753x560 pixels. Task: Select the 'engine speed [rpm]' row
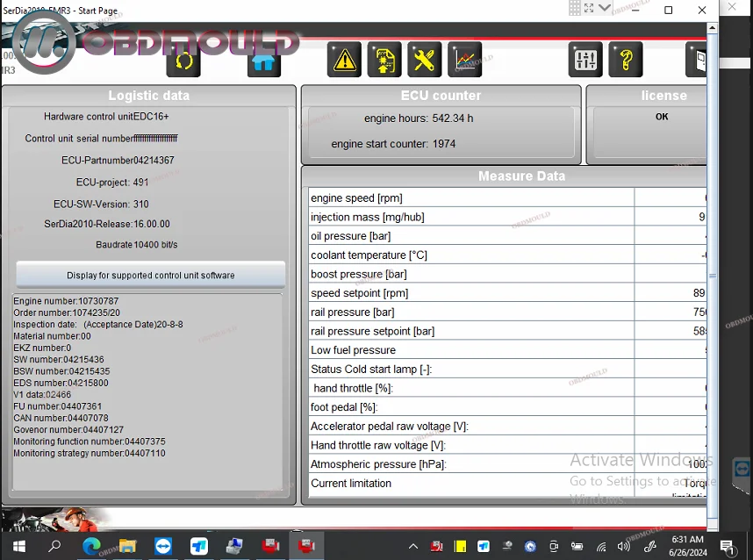(x=507, y=197)
